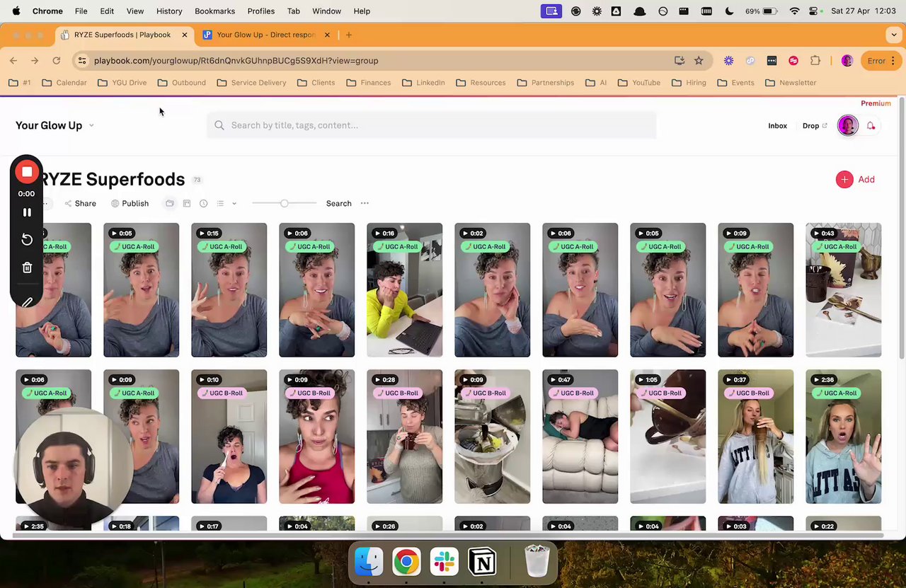Open the LinkedIn bookmarks folder
The height and width of the screenshot is (588, 906).
pos(423,83)
